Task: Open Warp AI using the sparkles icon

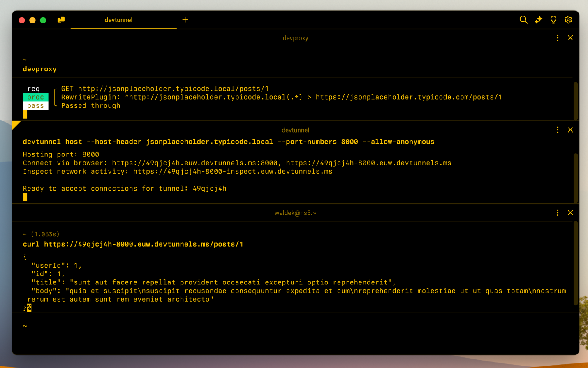Action: 538,19
